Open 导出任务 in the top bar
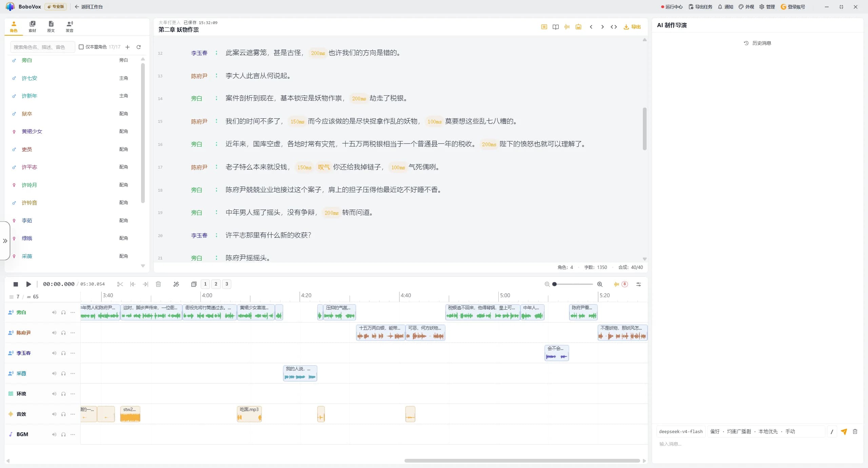This screenshot has width=868, height=468. pos(701,7)
